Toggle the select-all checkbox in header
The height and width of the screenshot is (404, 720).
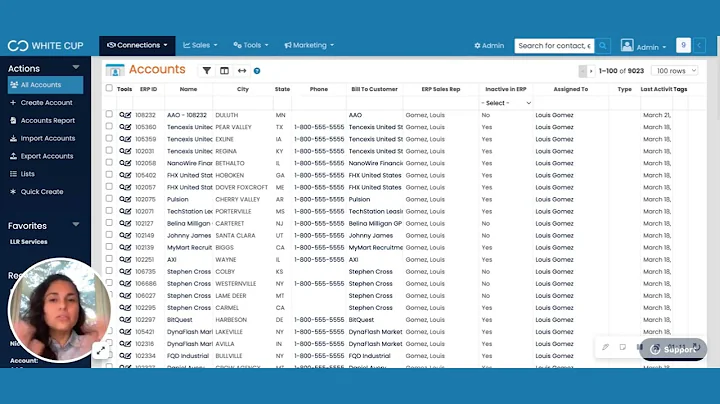(109, 88)
